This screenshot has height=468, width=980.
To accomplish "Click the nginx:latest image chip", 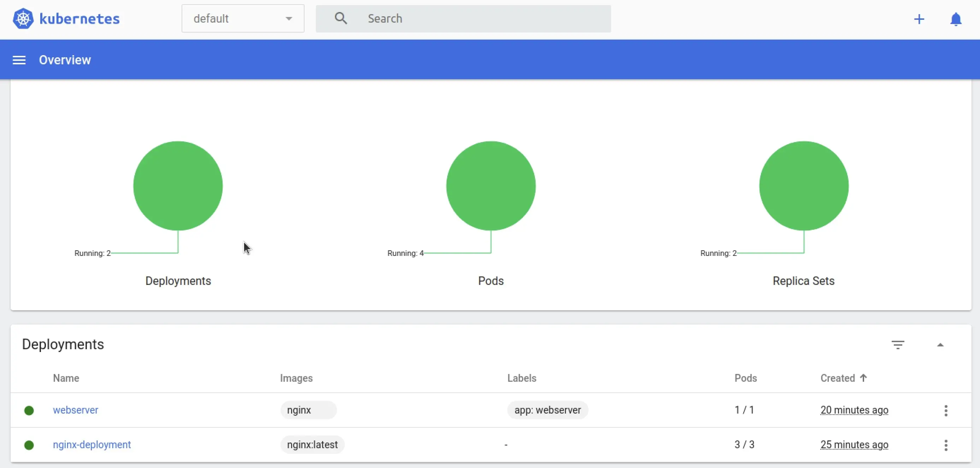I will pos(312,444).
